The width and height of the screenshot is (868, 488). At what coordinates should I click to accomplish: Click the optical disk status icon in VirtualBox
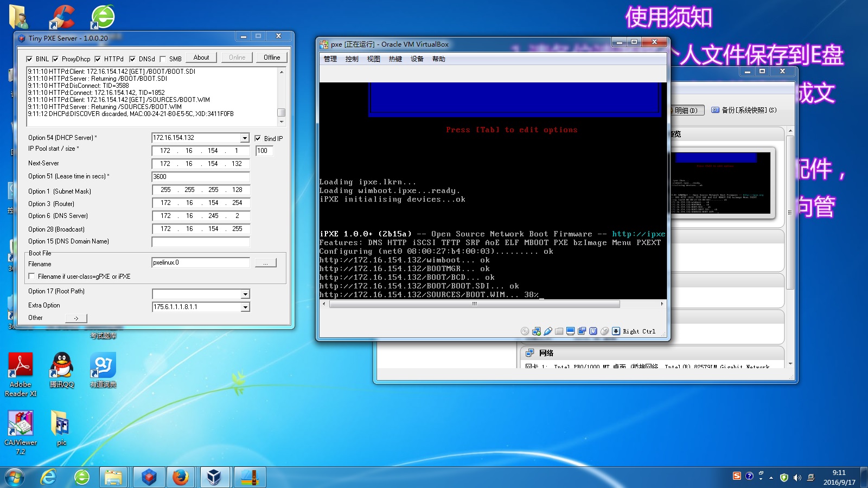pyautogui.click(x=525, y=331)
